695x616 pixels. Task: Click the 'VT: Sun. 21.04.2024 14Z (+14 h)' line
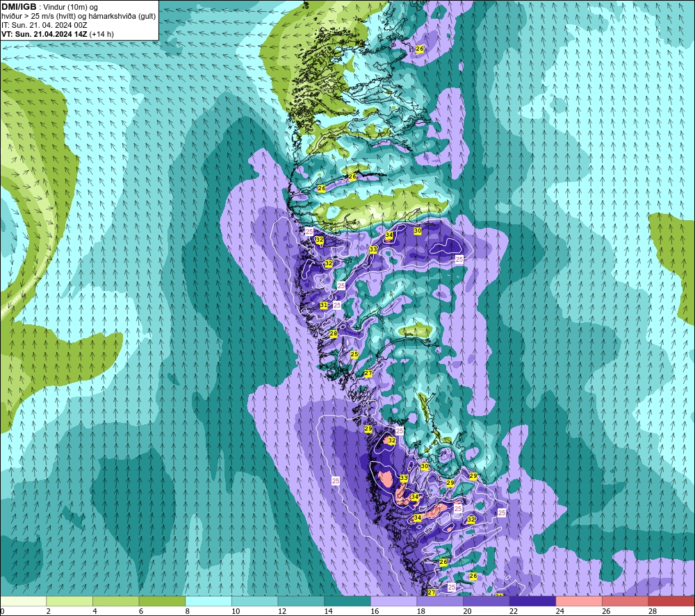[58, 34]
